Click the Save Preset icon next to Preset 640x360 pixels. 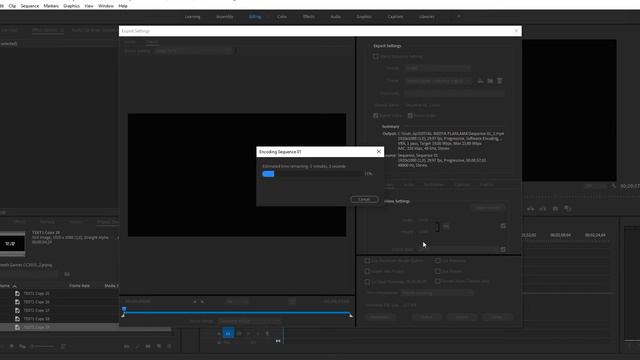(x=480, y=81)
